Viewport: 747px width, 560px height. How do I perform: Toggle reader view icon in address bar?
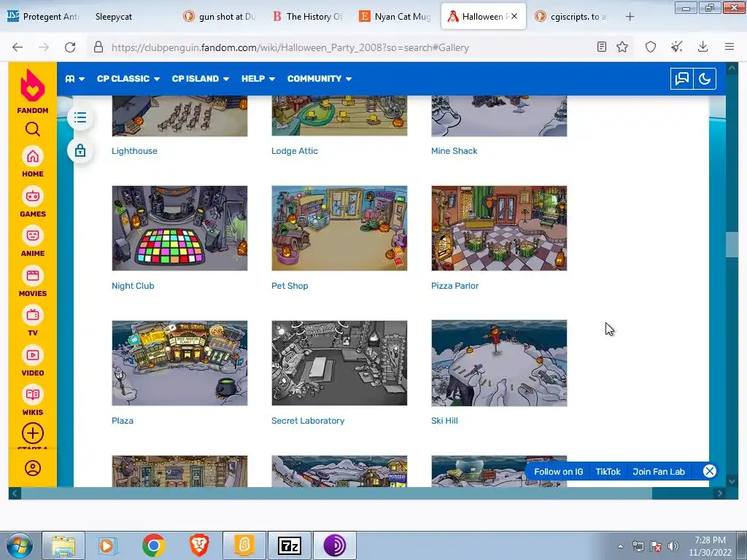(602, 47)
